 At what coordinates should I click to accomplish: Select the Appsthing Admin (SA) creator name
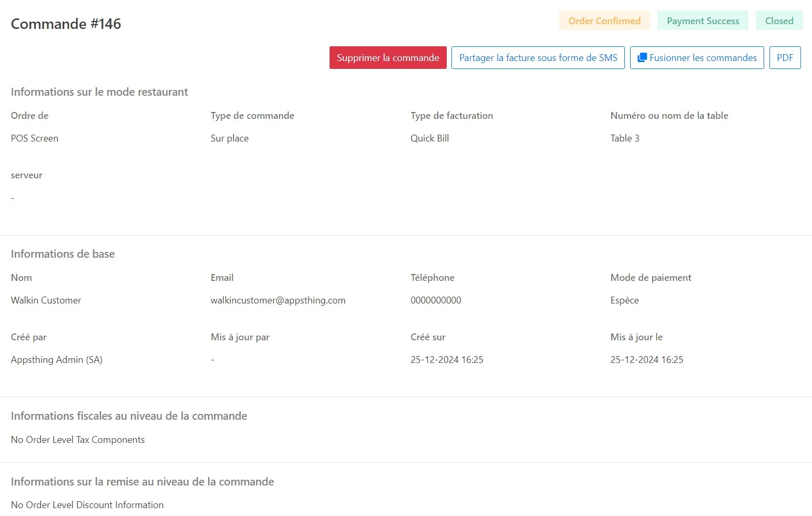pyautogui.click(x=57, y=360)
